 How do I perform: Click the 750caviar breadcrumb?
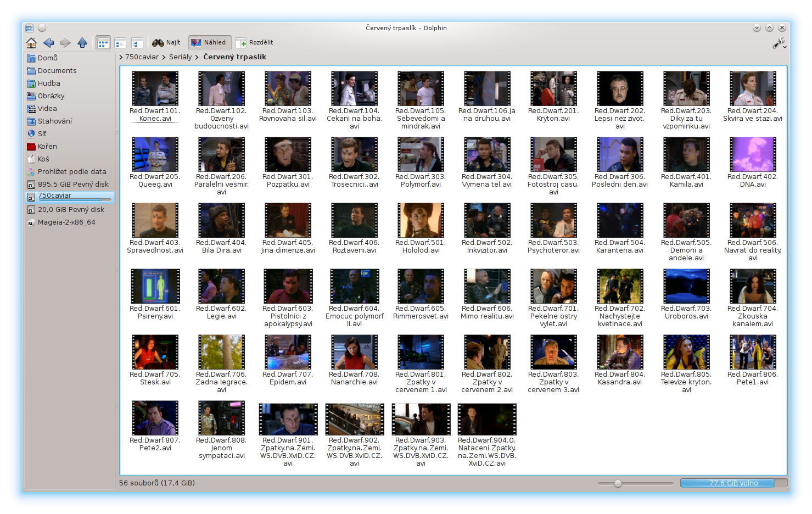point(142,57)
